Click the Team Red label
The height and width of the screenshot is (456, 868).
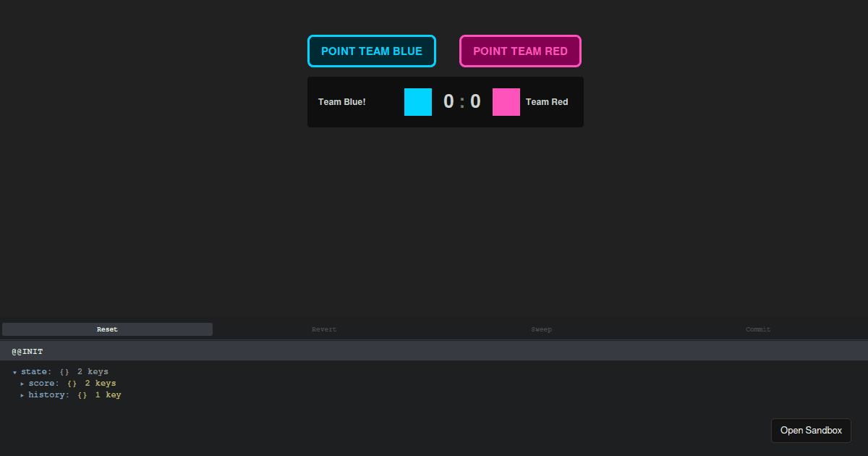pyautogui.click(x=547, y=101)
